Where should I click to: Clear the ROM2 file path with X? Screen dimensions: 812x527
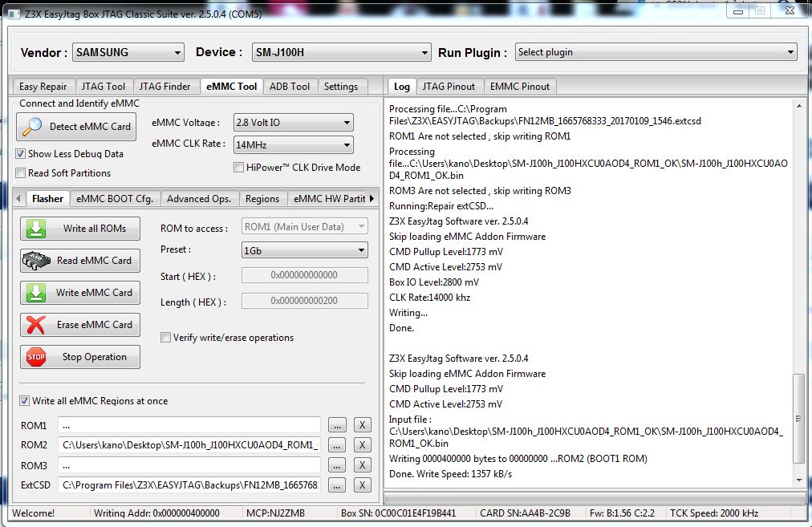coord(363,444)
